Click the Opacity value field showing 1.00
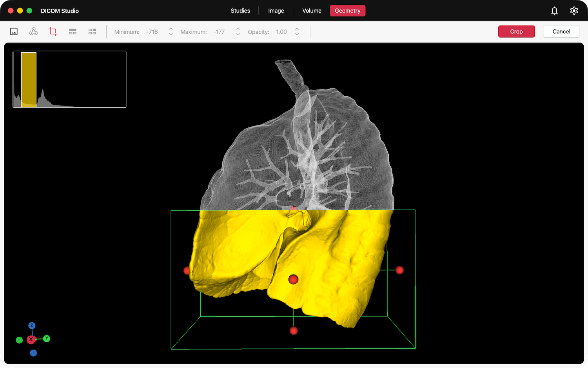The image size is (588, 368). [281, 32]
